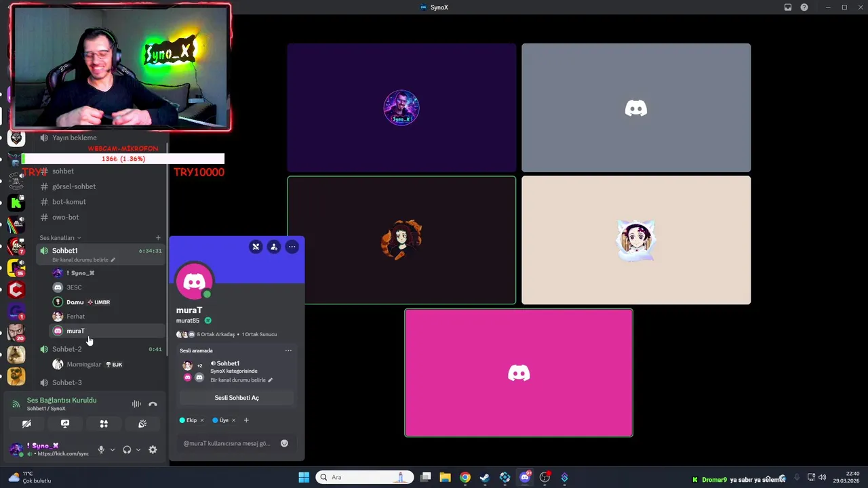Disconnect from voice with the hang-up icon
This screenshot has height=488, width=868.
point(153,404)
